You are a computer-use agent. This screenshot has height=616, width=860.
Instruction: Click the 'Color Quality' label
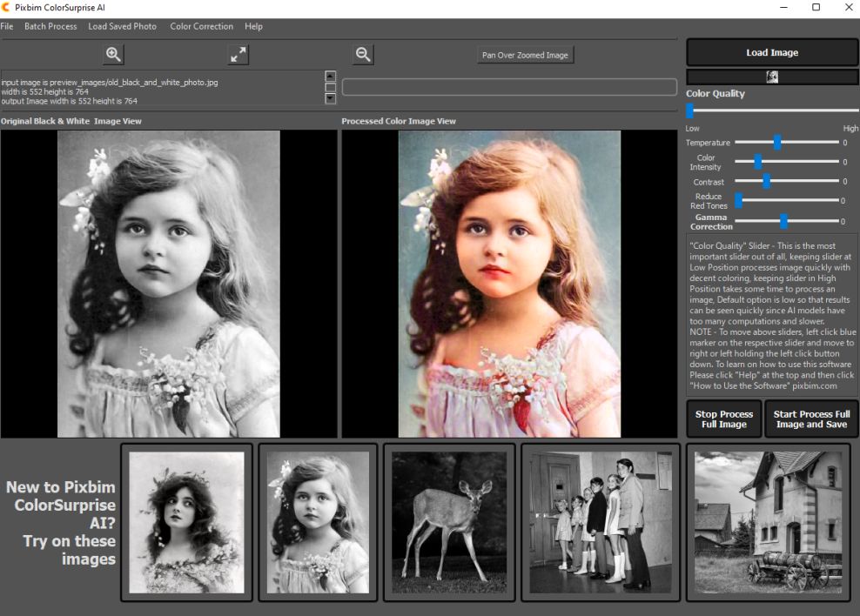[716, 94]
